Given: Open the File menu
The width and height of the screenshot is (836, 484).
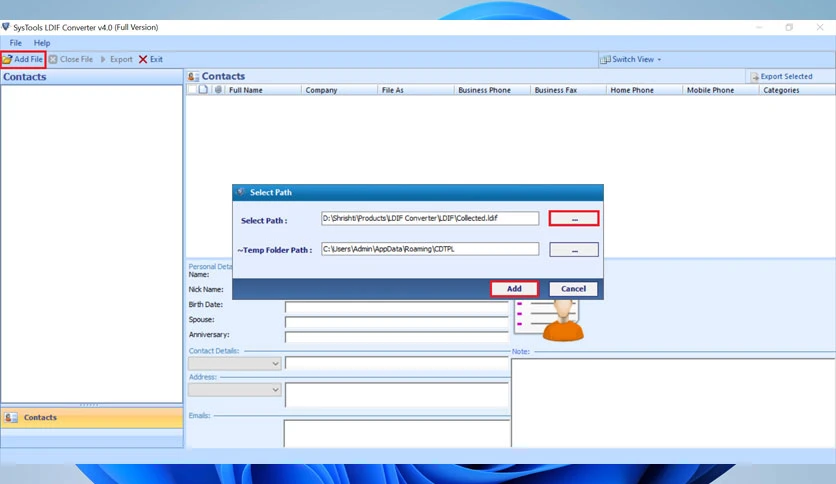Looking at the screenshot, I should pos(15,43).
